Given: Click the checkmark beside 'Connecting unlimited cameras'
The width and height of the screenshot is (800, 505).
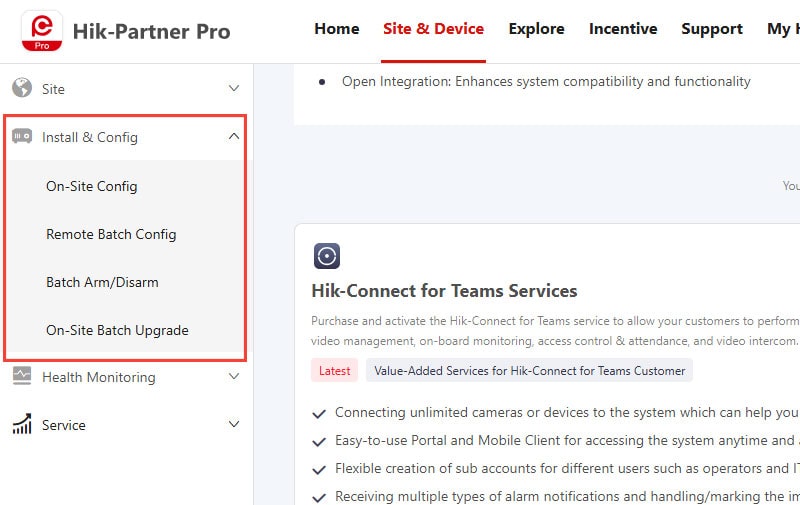Looking at the screenshot, I should point(319,413).
